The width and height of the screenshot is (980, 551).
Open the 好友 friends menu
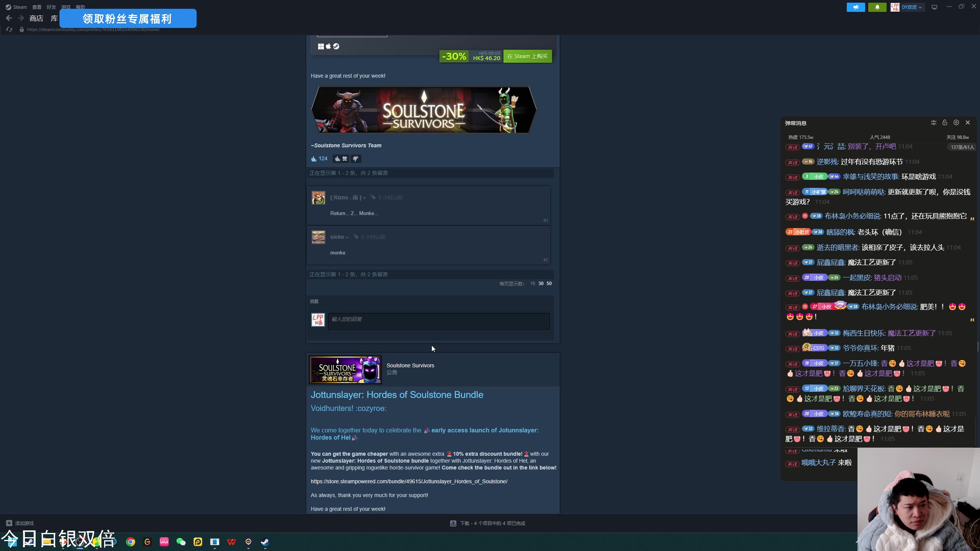pos(51,7)
